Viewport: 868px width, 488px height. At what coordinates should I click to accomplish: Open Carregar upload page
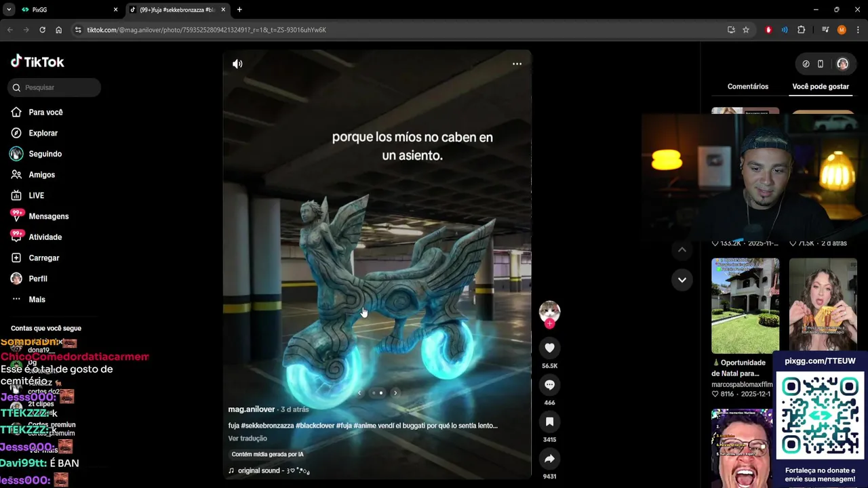pyautogui.click(x=43, y=258)
